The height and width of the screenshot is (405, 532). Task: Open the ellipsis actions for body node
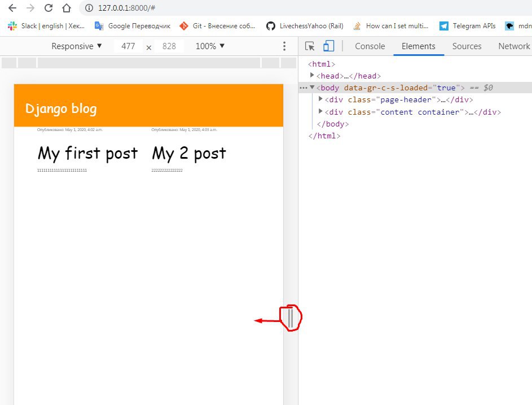303,88
